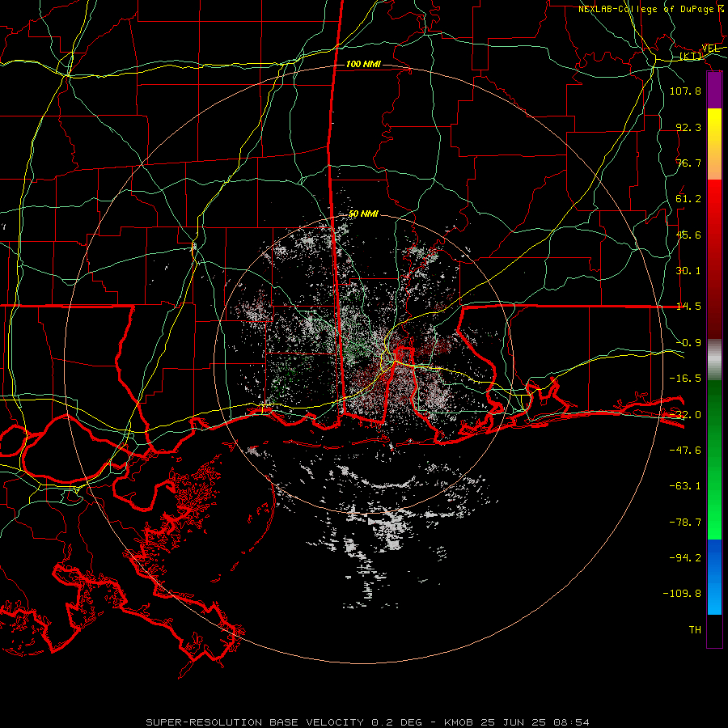
Task: Pick the blue segment of the color bar
Action: [x=714, y=577]
